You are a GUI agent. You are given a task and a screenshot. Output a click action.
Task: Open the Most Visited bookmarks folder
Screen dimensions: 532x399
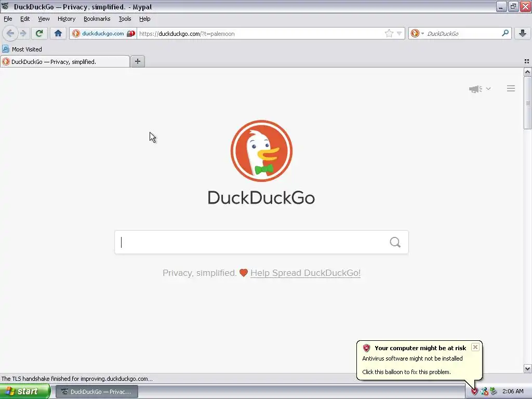22,49
